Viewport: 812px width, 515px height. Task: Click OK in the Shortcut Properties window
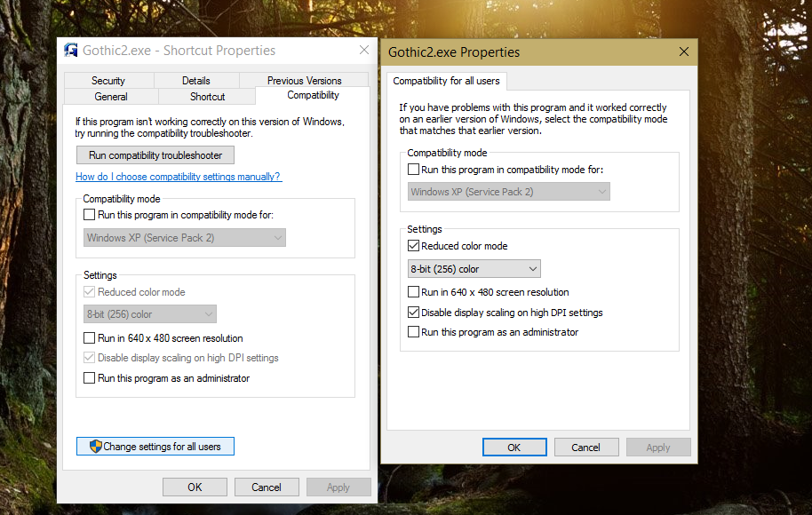point(195,487)
